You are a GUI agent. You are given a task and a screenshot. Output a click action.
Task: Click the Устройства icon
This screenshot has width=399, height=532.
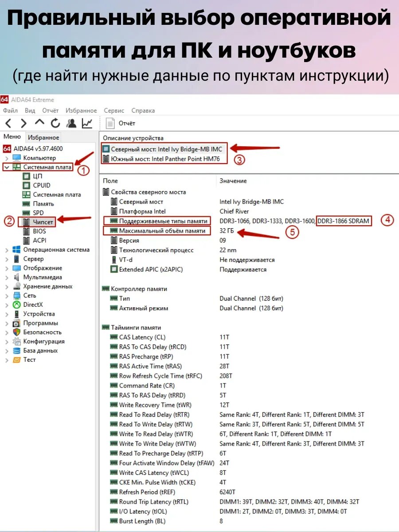pyautogui.click(x=16, y=314)
